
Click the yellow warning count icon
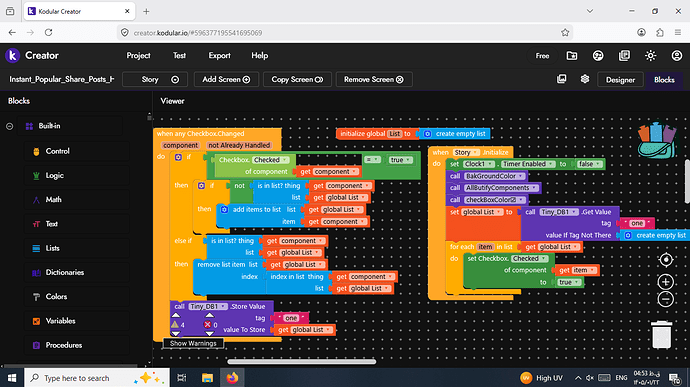(175, 324)
